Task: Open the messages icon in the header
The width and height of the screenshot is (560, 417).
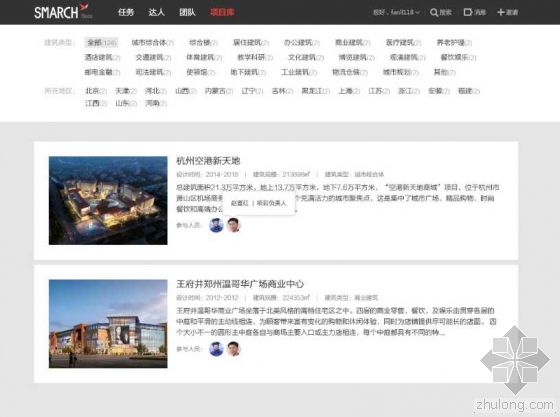Action: pos(467,12)
